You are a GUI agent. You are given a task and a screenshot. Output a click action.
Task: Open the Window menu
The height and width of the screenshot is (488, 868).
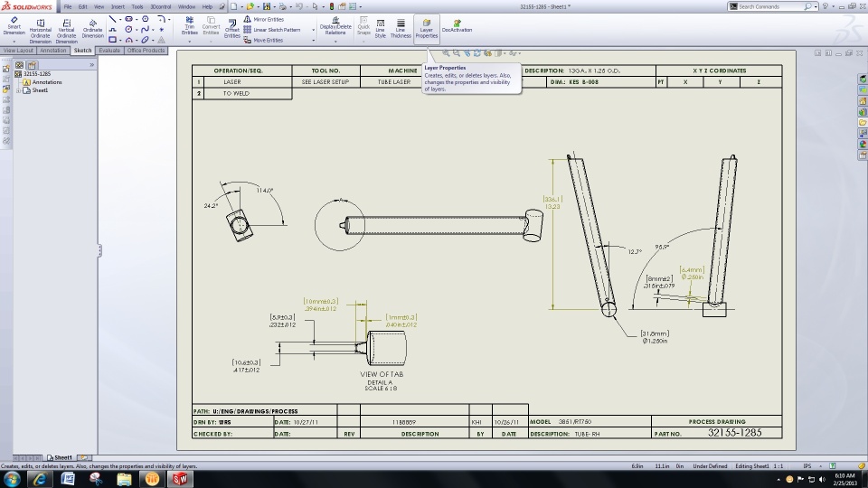(x=186, y=6)
